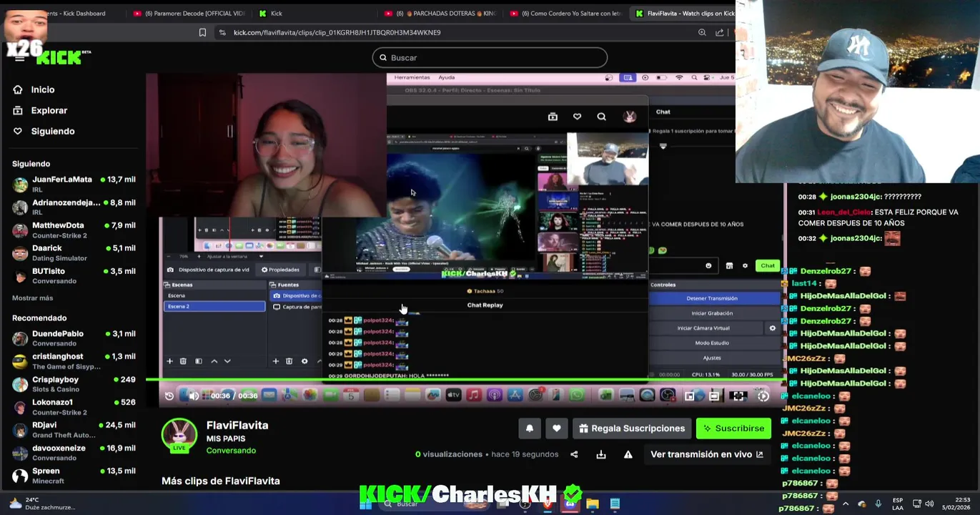The height and width of the screenshot is (515, 980).
Task: Switch to the Paramore: Decode YouTube tab
Action: [189, 13]
